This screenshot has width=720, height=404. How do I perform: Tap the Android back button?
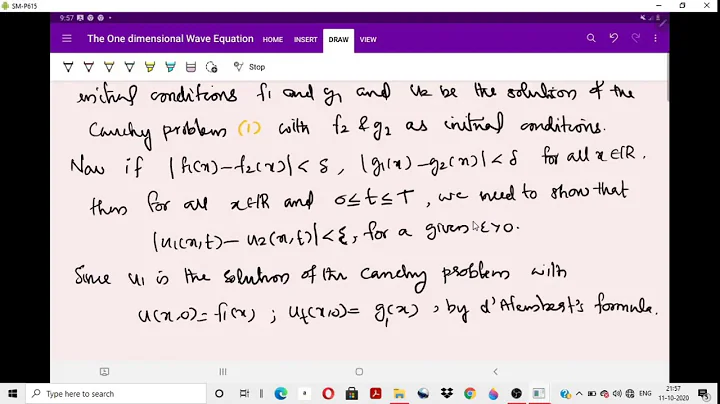495,371
